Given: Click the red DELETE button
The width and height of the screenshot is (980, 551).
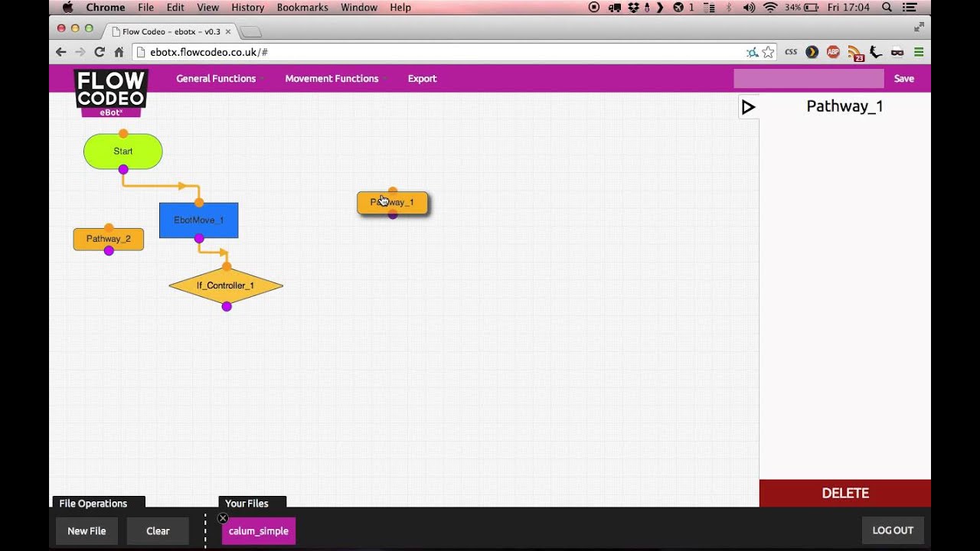Looking at the screenshot, I should point(845,493).
